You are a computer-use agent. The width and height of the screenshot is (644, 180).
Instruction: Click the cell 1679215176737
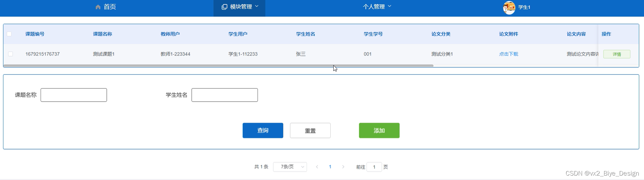43,54
